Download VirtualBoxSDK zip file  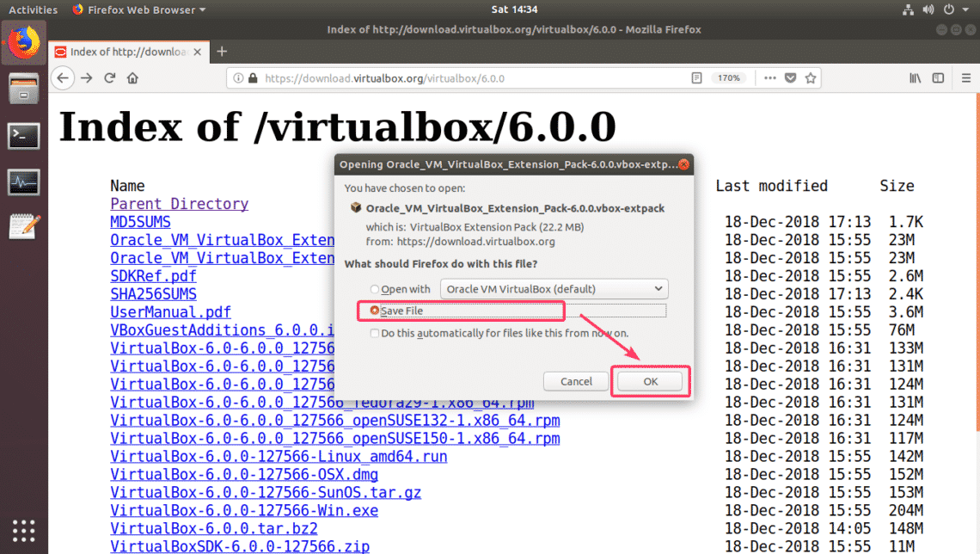point(240,546)
